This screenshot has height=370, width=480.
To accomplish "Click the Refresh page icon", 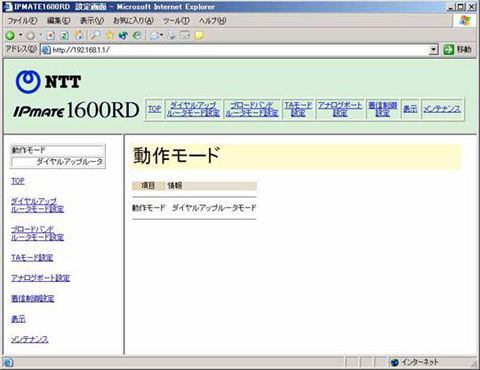I will 64,35.
